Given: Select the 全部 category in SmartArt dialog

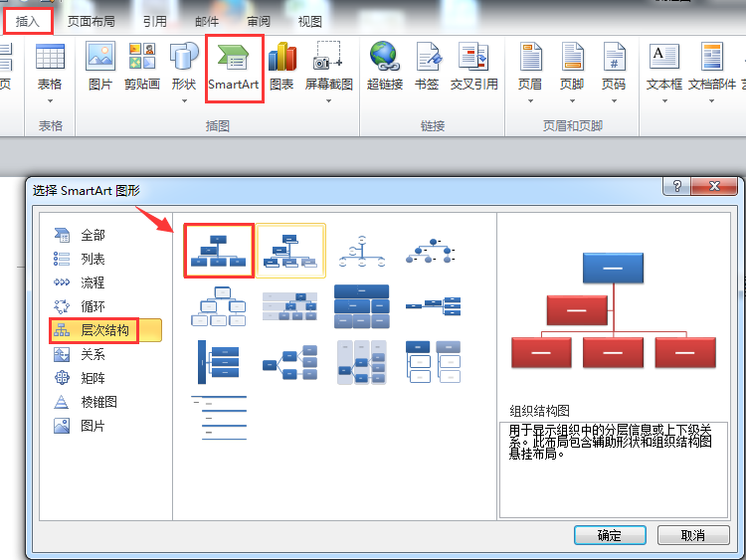Looking at the screenshot, I should point(105,235).
